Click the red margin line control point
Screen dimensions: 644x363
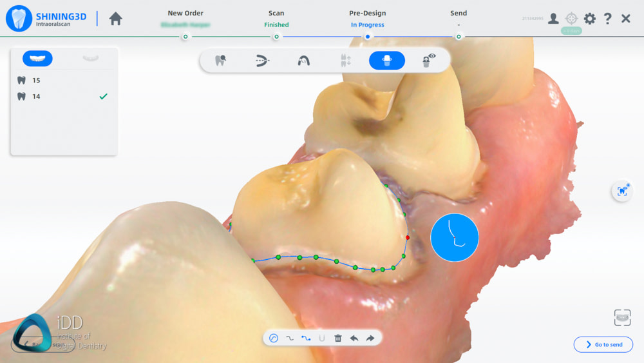pos(408,237)
